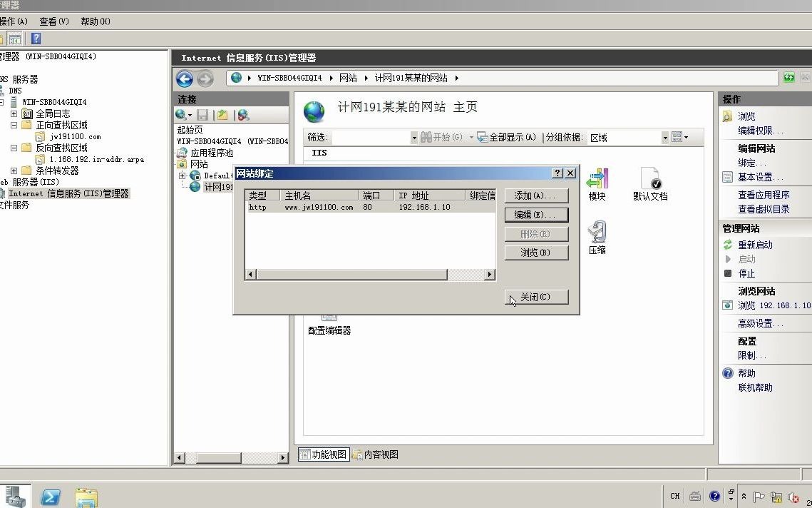This screenshot has width=812, height=508.
Task: Open the 默认文档 feature icon
Action: tap(650, 185)
